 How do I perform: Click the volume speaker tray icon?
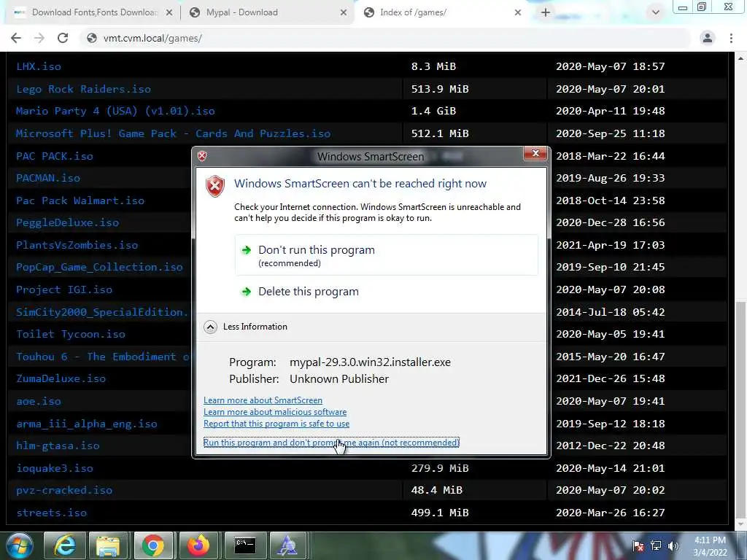tap(673, 545)
